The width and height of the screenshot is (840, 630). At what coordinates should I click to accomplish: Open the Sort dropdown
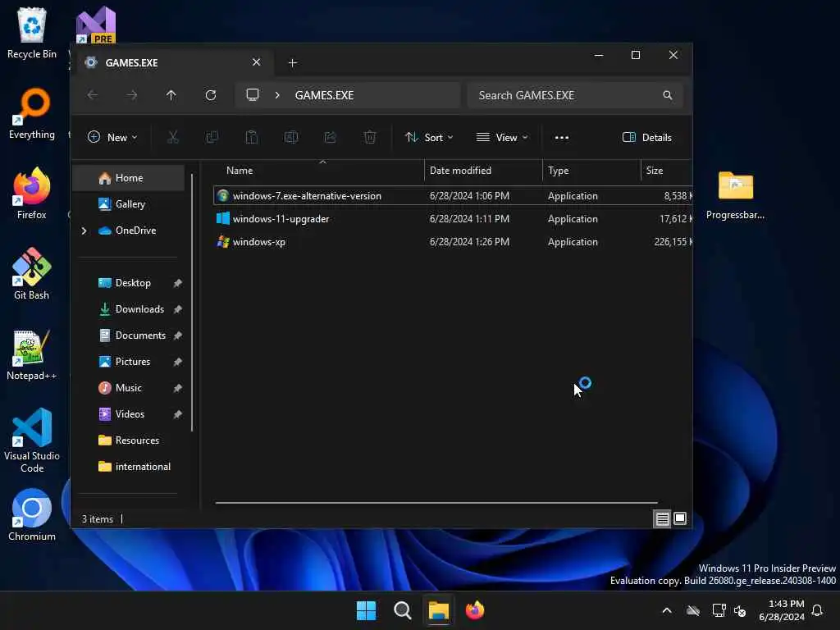coord(429,138)
